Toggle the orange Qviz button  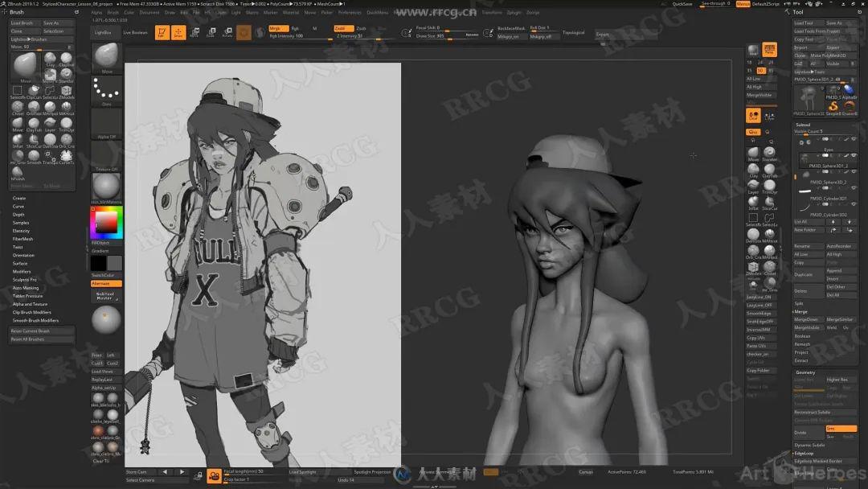click(753, 132)
